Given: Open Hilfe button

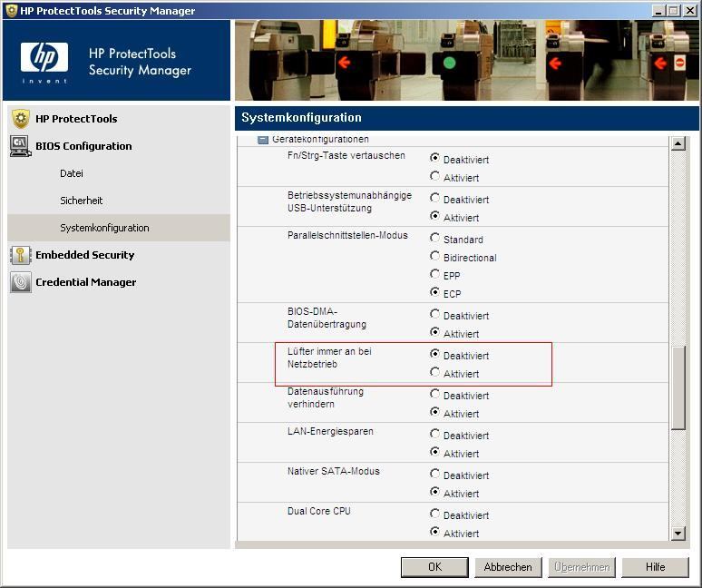Looking at the screenshot, I should coord(656,567).
